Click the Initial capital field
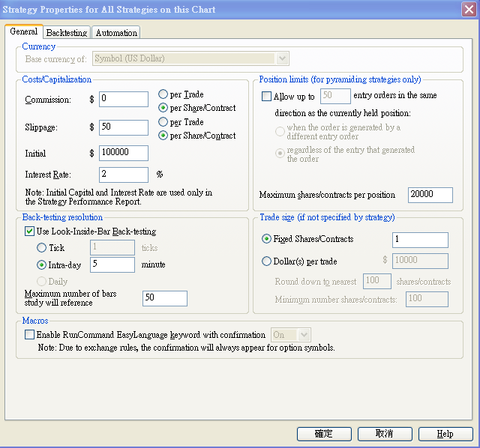Image resolution: width=480 pixels, height=448 pixels. click(124, 153)
